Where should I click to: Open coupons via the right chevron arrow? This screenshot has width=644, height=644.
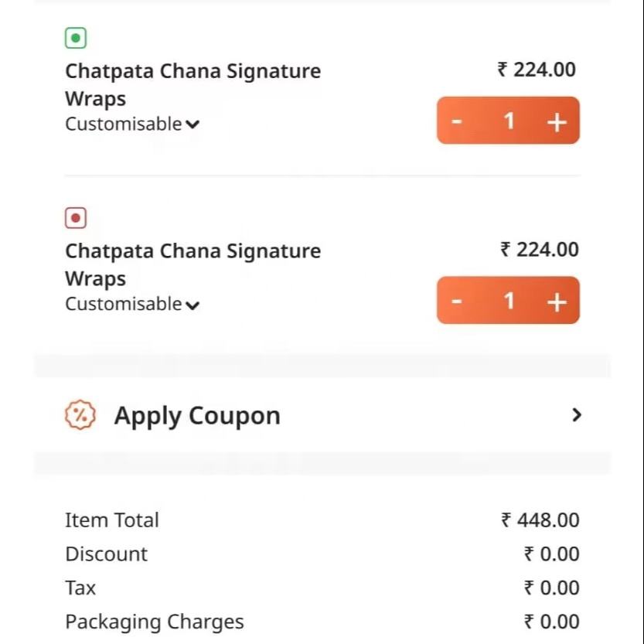click(x=576, y=415)
